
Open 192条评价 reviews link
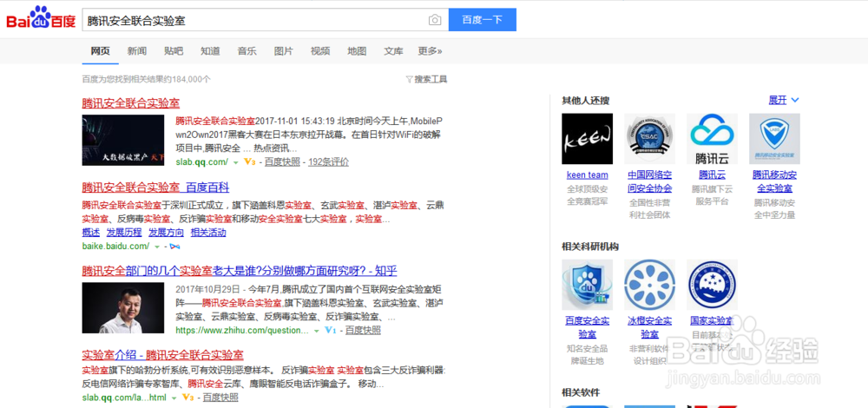click(x=328, y=162)
